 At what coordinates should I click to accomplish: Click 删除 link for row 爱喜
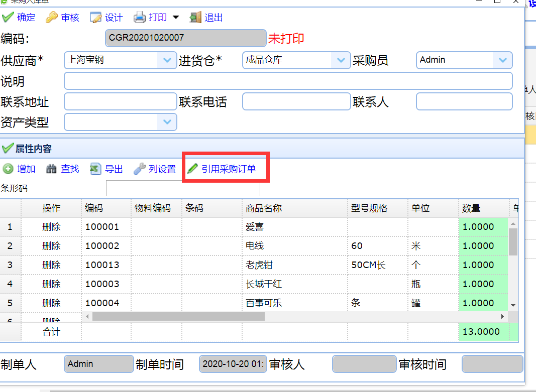click(51, 227)
